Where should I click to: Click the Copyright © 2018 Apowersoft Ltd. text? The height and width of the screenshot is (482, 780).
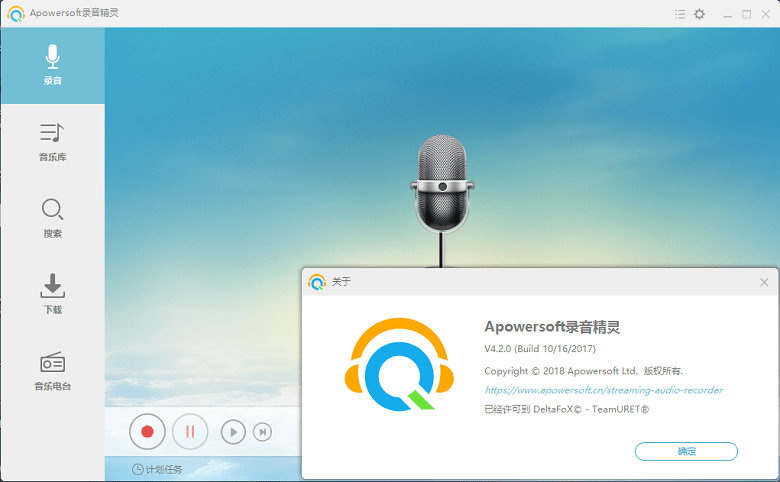(x=561, y=371)
